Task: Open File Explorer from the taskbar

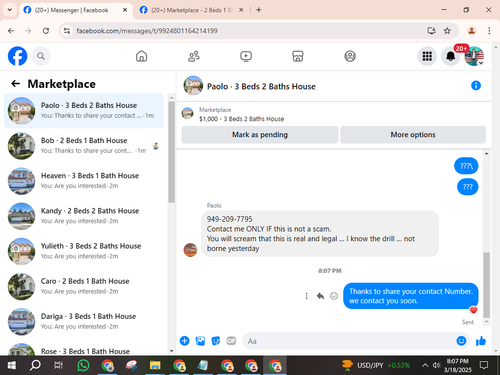Action: pyautogui.click(x=155, y=365)
